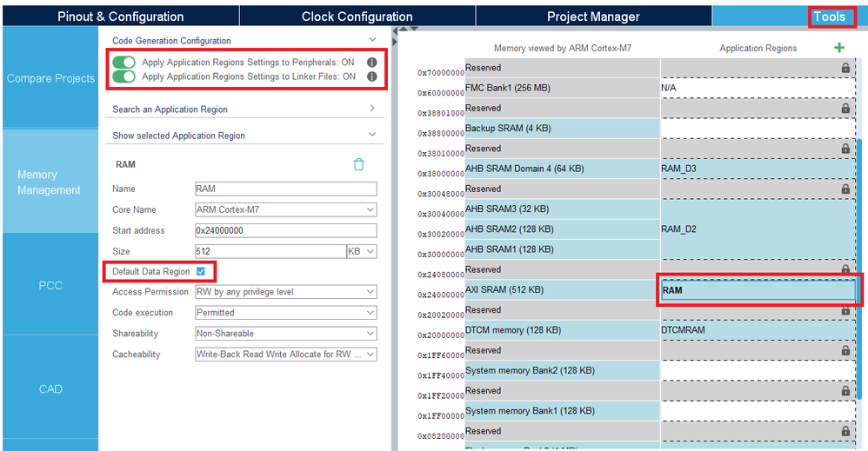Viewport: 868px width, 451px height.
Task: Uncheck the Default Data Region checkbox
Action: (x=201, y=271)
